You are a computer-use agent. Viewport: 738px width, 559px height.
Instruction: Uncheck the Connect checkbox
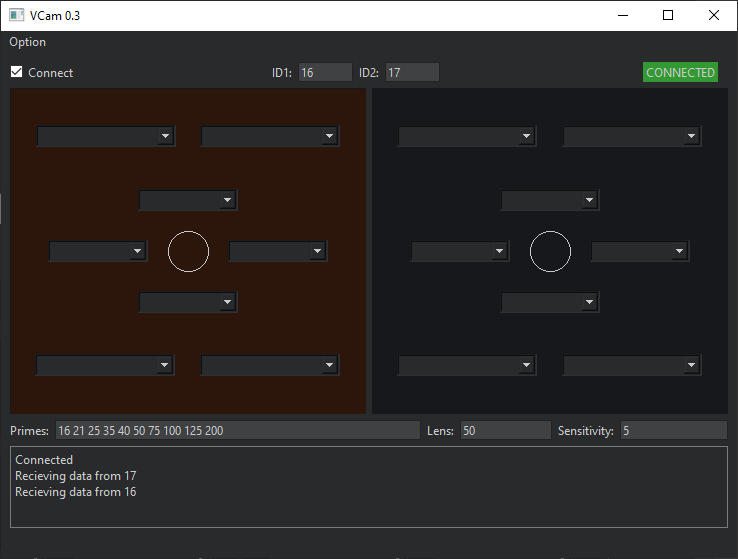16,72
